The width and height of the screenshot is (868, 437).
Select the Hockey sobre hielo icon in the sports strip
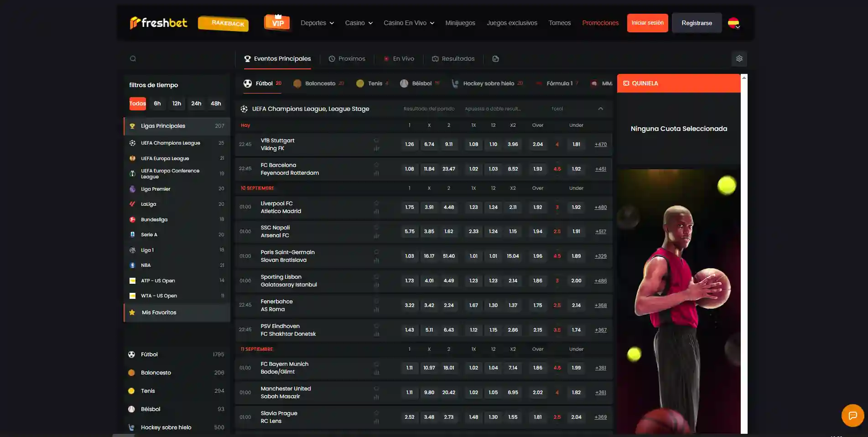455,83
